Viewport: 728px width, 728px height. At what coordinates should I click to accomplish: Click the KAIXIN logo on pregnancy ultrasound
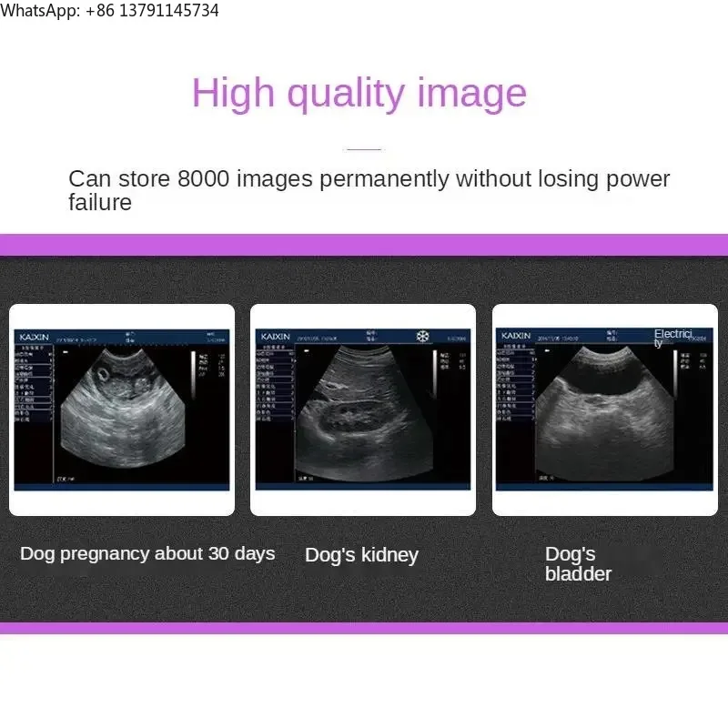[34, 337]
